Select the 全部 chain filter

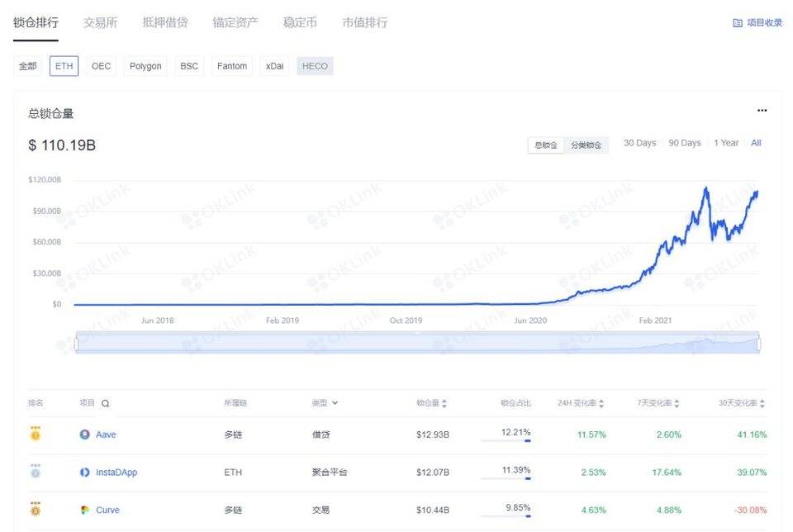click(x=28, y=66)
